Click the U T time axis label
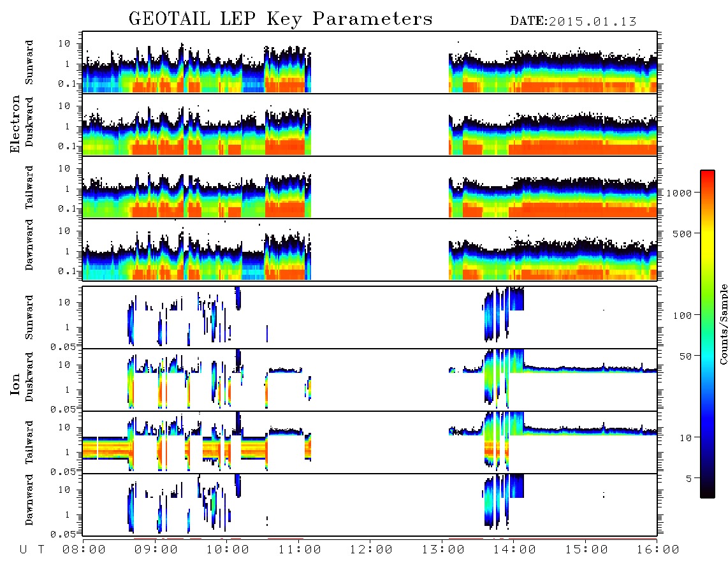728x561 pixels. [x=32, y=550]
